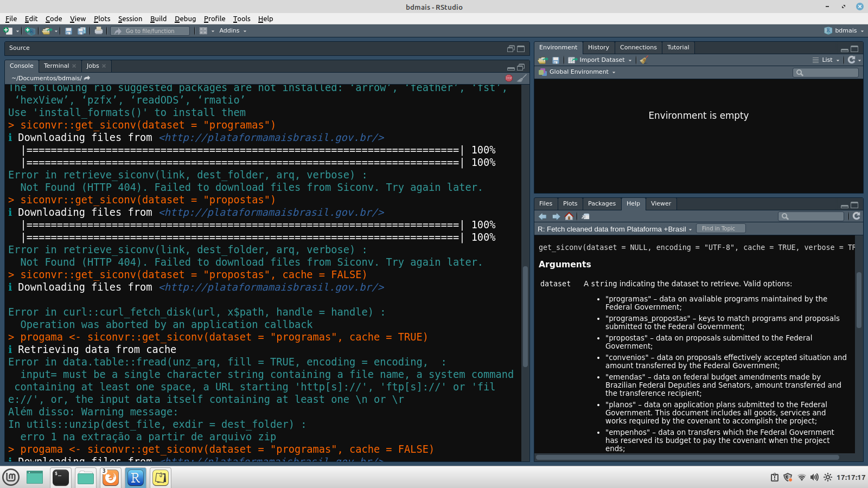Open the Plots menu
Image resolution: width=868 pixels, height=488 pixels.
point(102,18)
